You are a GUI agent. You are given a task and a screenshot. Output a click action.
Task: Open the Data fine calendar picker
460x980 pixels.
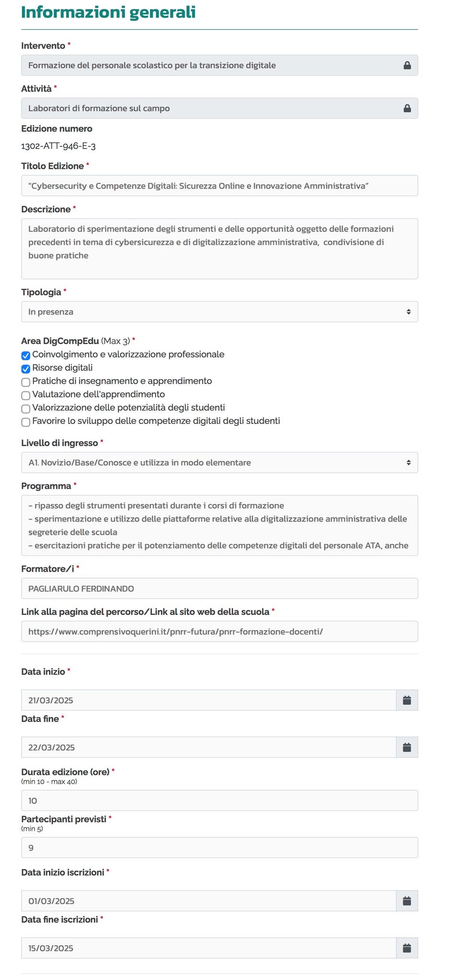407,747
